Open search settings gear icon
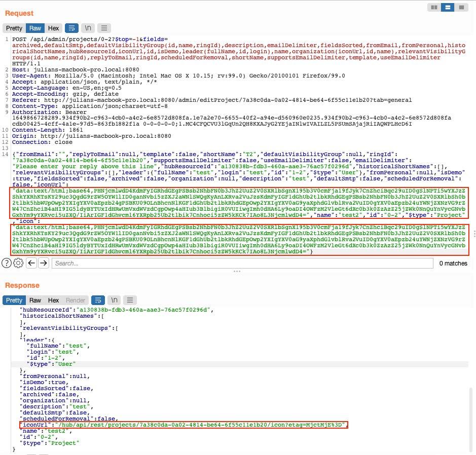This screenshot has height=455, width=476. (x=18, y=262)
